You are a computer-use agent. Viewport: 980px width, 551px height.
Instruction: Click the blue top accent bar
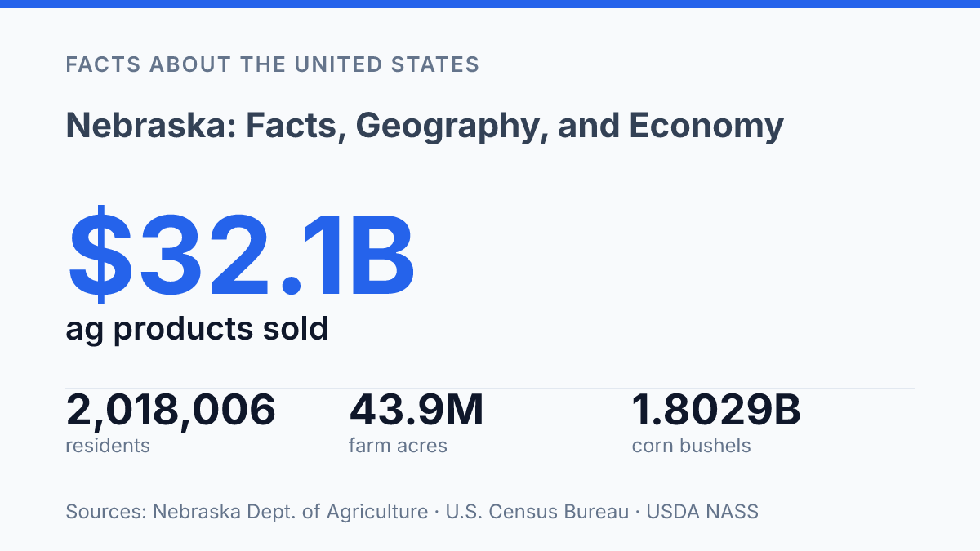click(x=490, y=4)
